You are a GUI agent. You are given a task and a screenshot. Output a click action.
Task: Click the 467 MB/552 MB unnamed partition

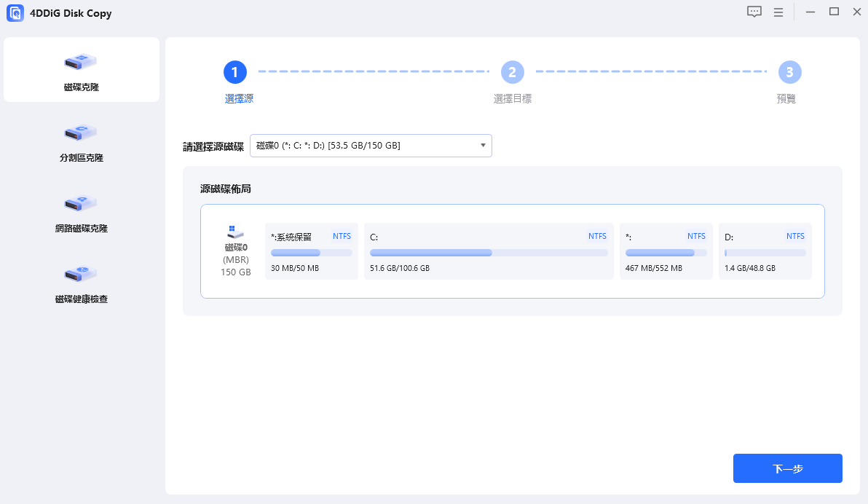(666, 251)
